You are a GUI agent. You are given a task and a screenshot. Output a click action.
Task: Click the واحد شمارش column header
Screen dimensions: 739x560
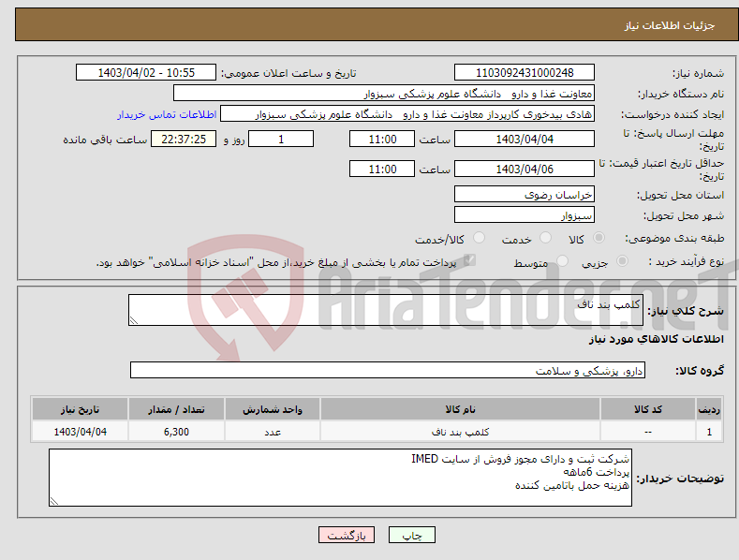[x=273, y=409]
